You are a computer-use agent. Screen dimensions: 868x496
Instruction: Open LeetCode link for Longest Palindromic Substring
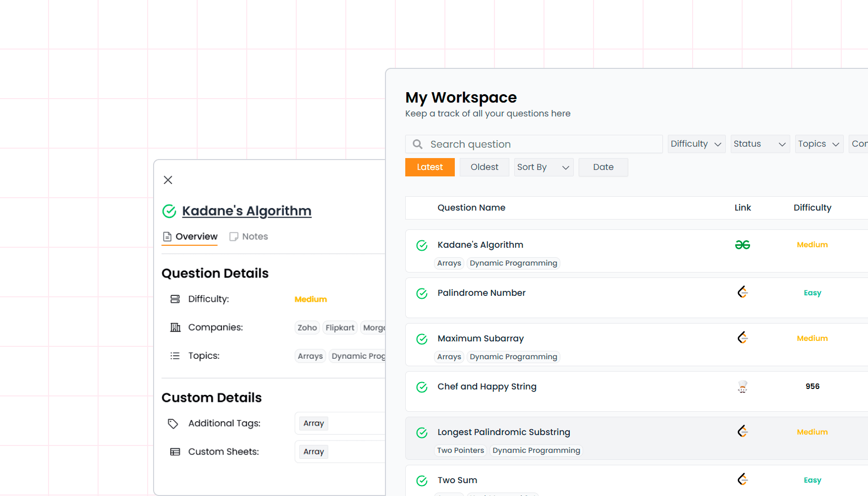click(742, 432)
